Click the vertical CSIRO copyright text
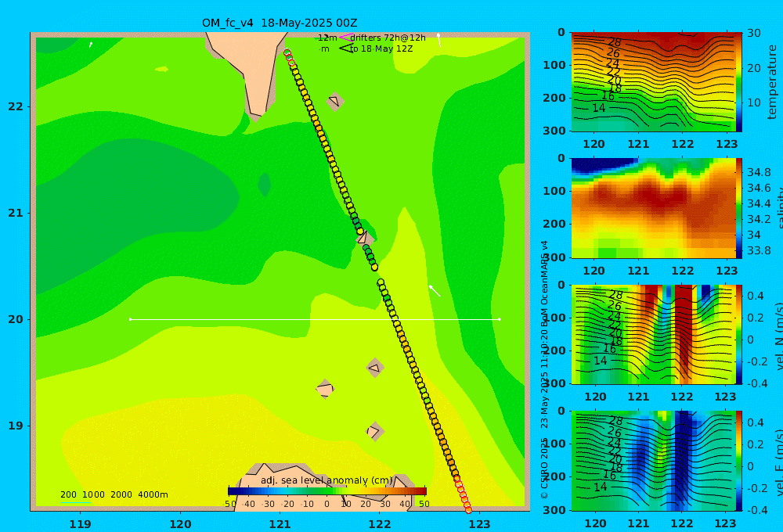This screenshot has height=532, width=783. [x=544, y=369]
